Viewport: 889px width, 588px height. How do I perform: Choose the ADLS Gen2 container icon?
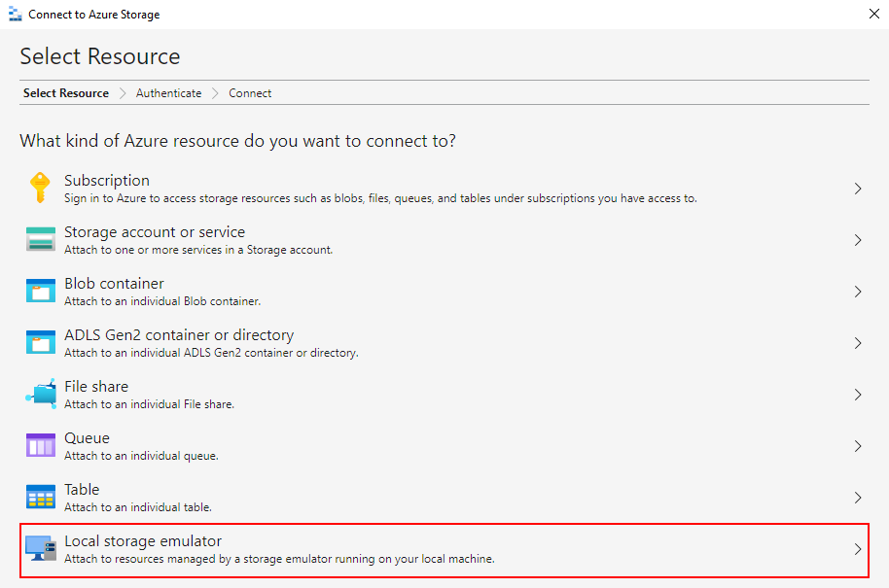click(41, 342)
